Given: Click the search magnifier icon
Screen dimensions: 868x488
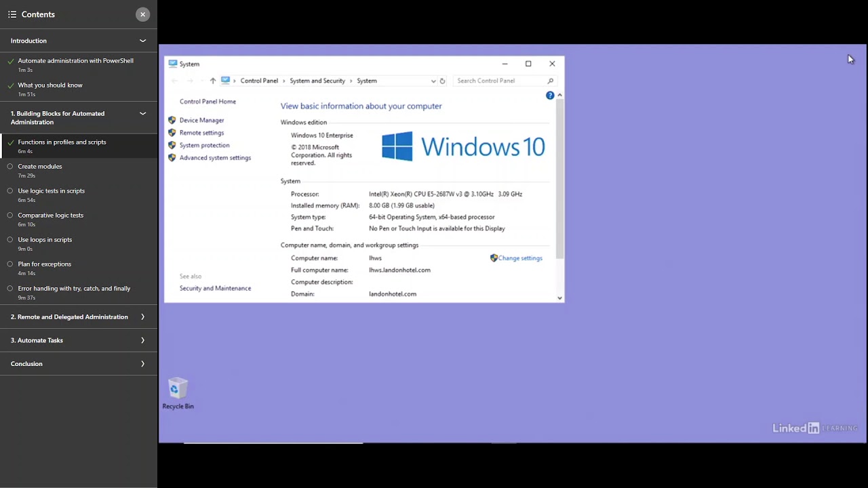Looking at the screenshot, I should (x=550, y=81).
